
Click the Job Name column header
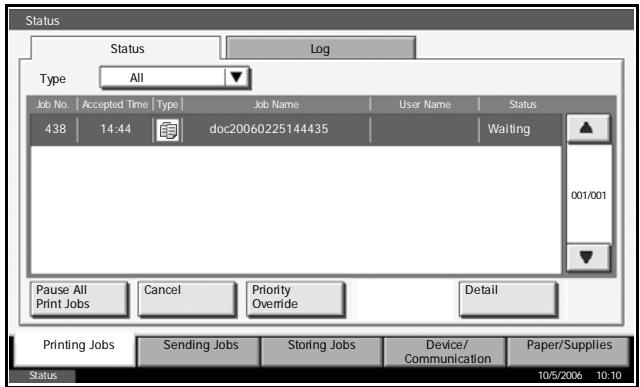point(276,105)
